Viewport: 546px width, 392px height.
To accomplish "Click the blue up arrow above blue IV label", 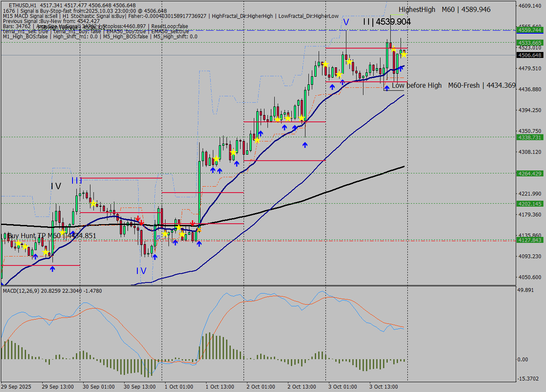I will point(155,257).
